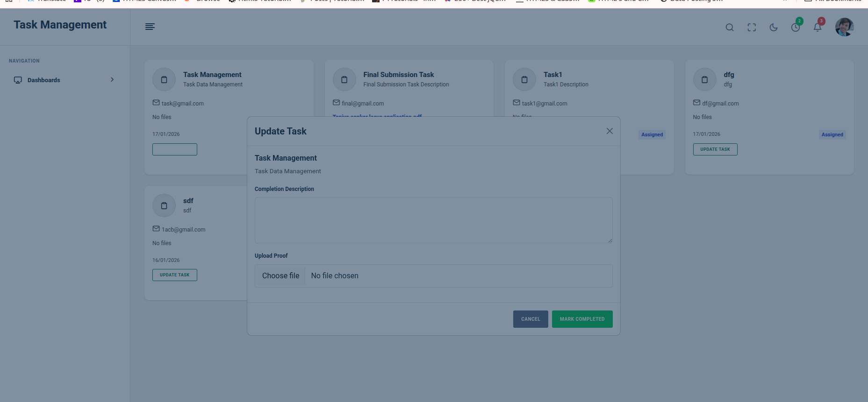Switch to dark mode moon icon
The width and height of the screenshot is (868, 402).
pos(773,28)
